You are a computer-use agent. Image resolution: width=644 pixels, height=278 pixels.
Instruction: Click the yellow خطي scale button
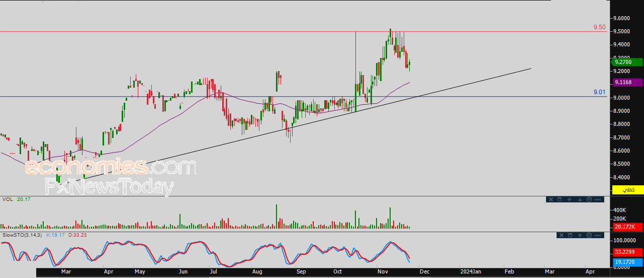pyautogui.click(x=627, y=189)
